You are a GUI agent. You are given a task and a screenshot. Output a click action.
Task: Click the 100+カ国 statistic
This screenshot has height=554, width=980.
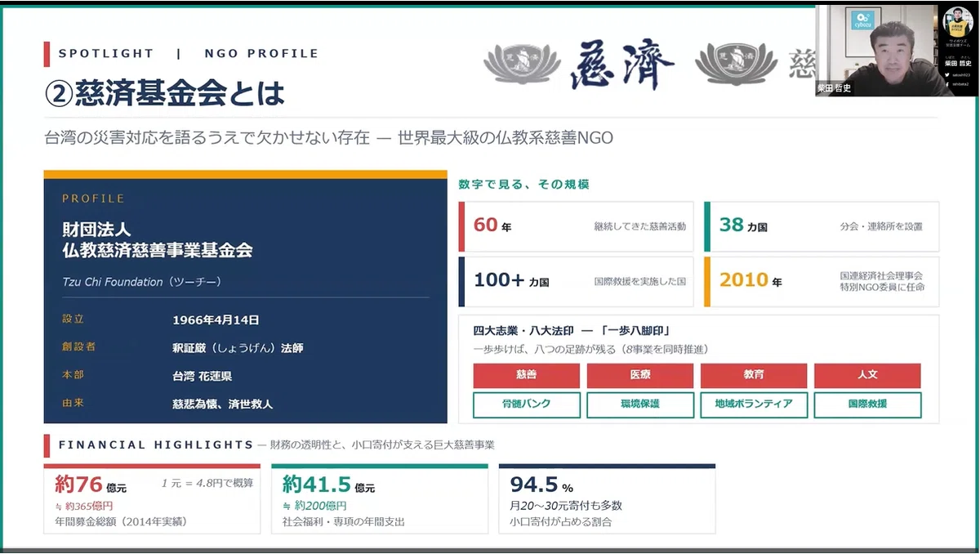click(x=511, y=280)
